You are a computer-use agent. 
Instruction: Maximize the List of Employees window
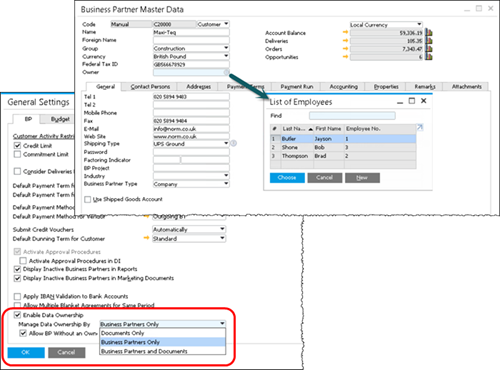[412, 101]
